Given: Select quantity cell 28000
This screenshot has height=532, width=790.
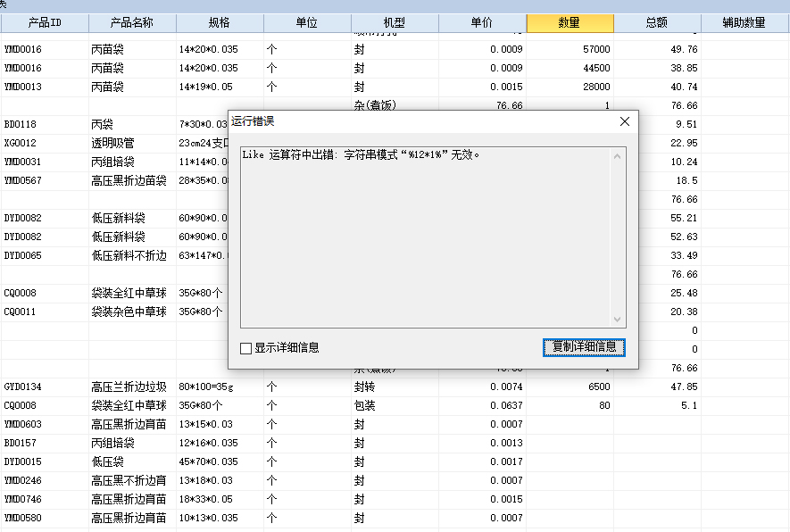Looking at the screenshot, I should (x=570, y=87).
